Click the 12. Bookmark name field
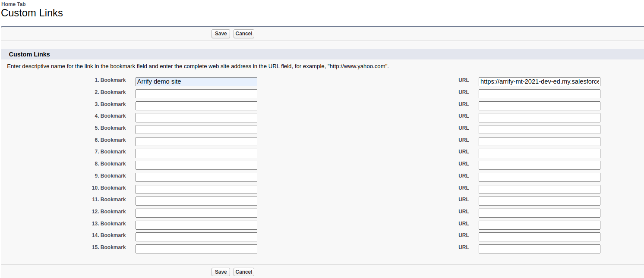The width and height of the screenshot is (644, 278). click(x=196, y=213)
